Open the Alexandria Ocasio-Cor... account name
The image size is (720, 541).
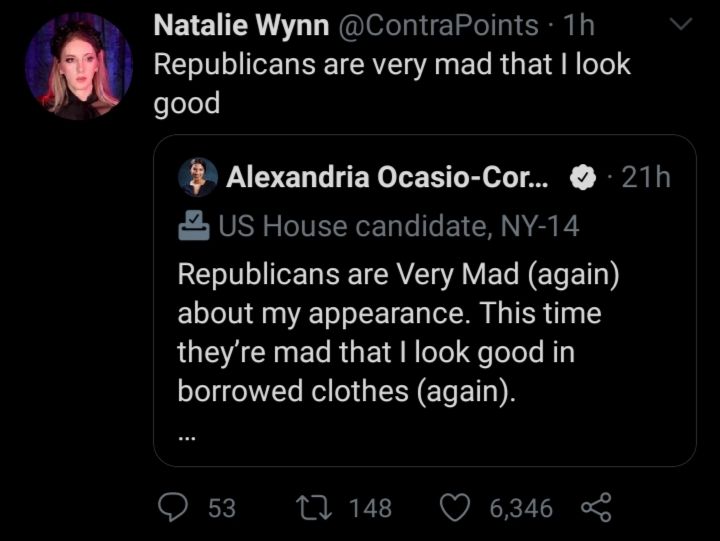387,179
